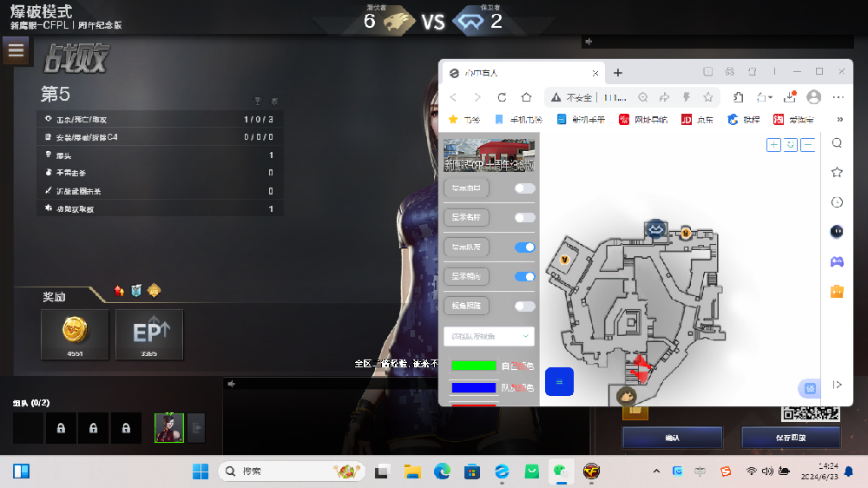Open the first bookmark with star icon
Viewport: 868px width, 488px height.
tap(464, 120)
